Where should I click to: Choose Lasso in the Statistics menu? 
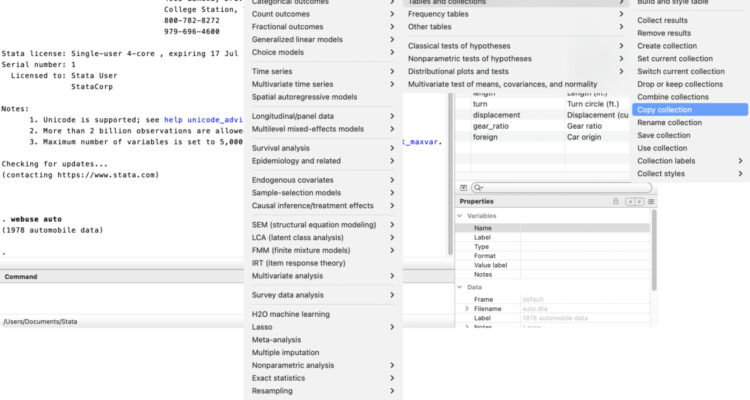click(x=264, y=327)
